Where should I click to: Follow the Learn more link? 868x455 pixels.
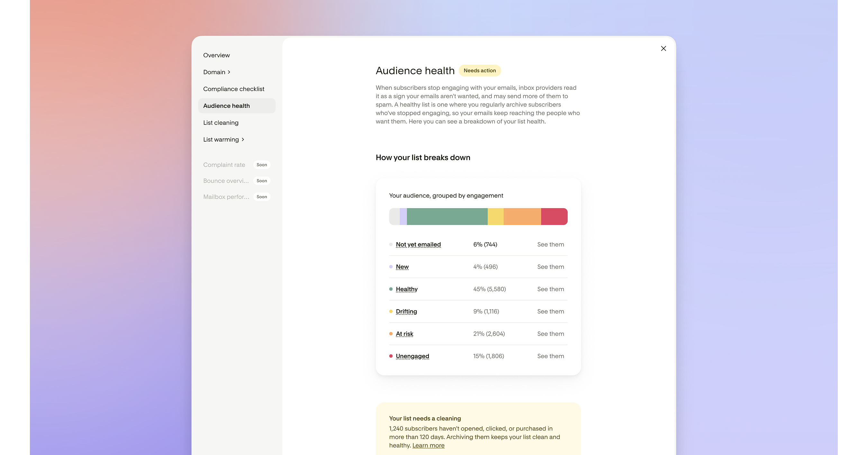[428, 446]
